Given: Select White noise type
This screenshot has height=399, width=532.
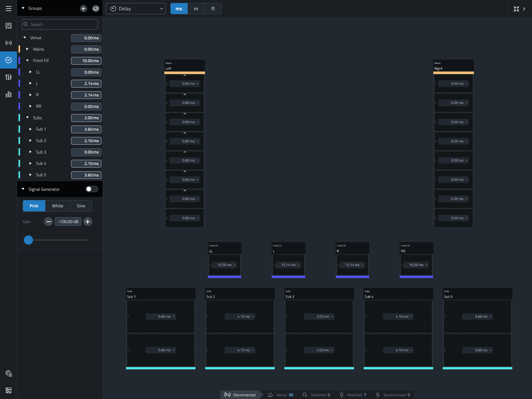Looking at the screenshot, I should pos(57,206).
